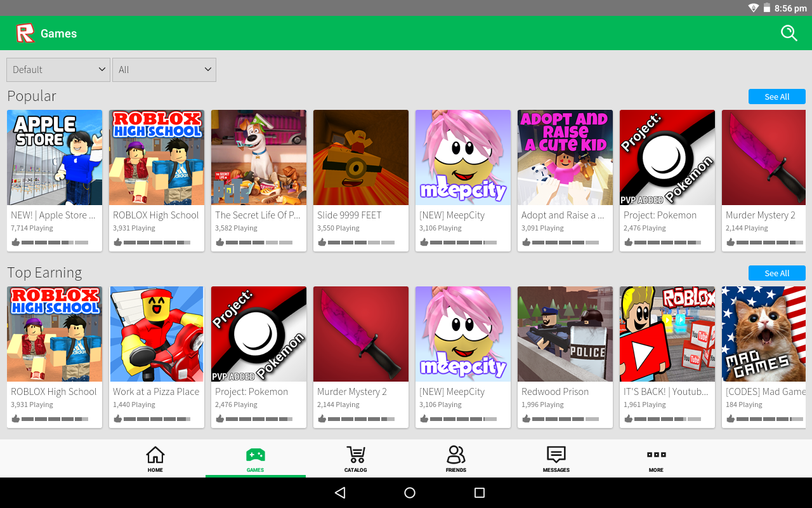The width and height of the screenshot is (812, 508).
Task: Click Adopt and Raise a Cute Kid title
Action: (x=562, y=215)
